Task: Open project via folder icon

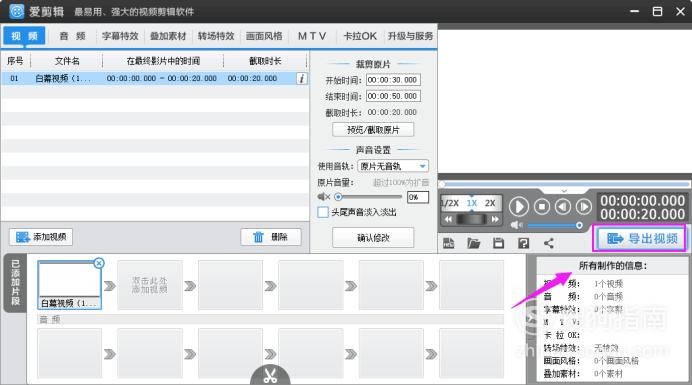Action: [x=473, y=243]
